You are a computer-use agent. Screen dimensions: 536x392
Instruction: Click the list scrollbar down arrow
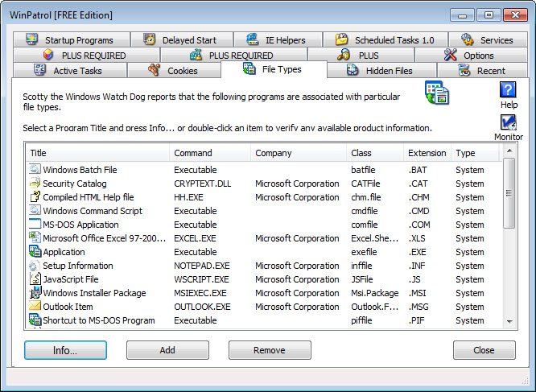click(509, 321)
